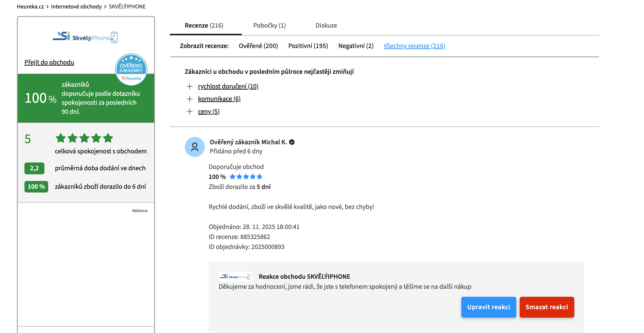Screen dimensions: 644x333
Task: Click the SkvělýiPhone shop logo
Action: [85, 37]
